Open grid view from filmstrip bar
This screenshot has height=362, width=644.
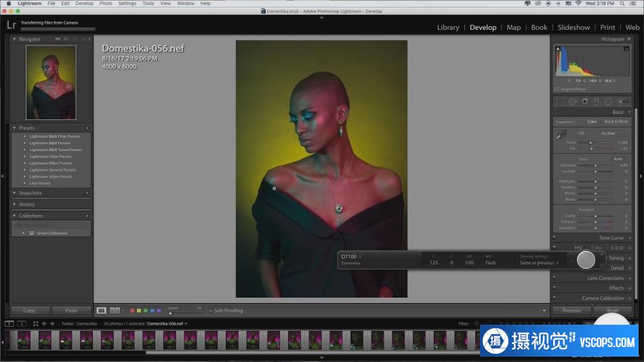35,324
